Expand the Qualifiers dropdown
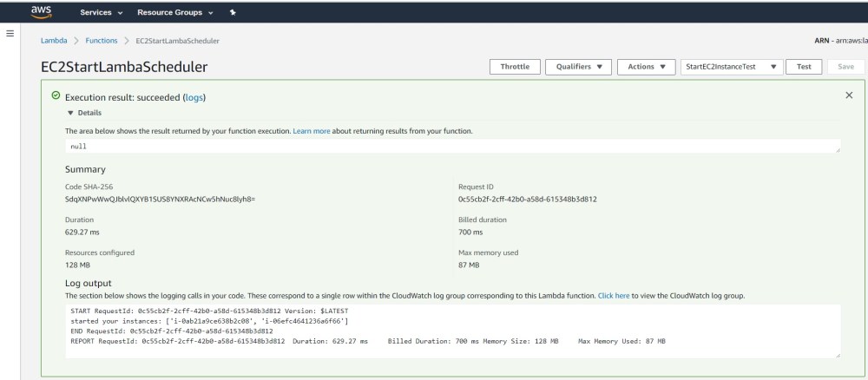 [578, 67]
